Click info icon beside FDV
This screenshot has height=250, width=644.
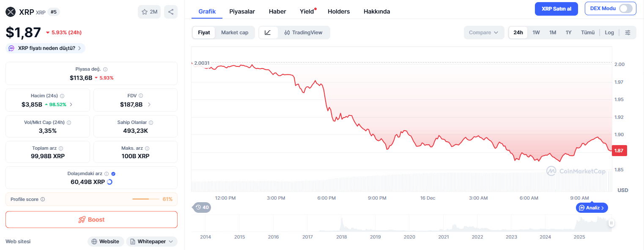pos(141,96)
